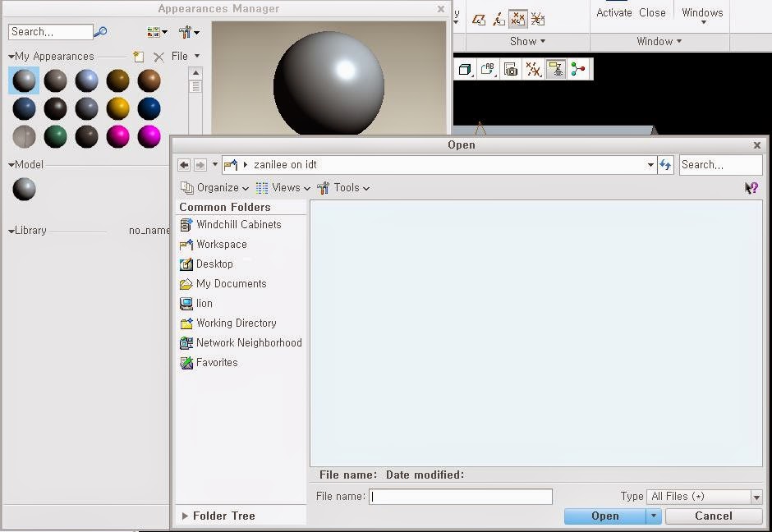Screen dimensions: 772x532
Task: Open the lion computer folder
Action: point(196,303)
